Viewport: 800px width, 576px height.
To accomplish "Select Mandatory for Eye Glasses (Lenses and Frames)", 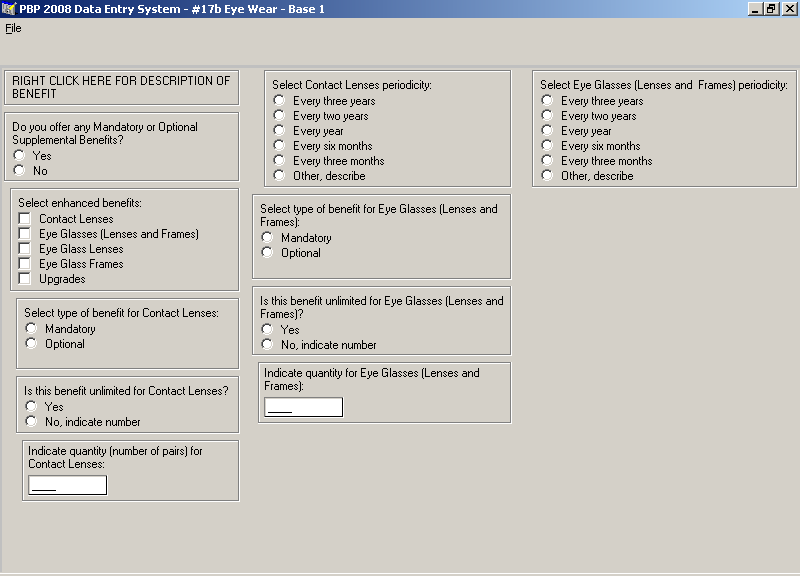I will coord(267,237).
